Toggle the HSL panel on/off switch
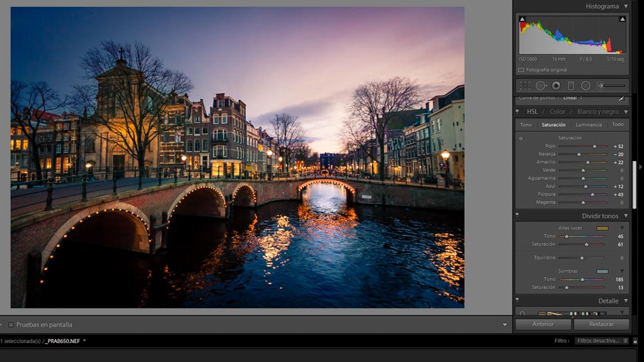This screenshot has width=644, height=362. pyautogui.click(x=518, y=111)
